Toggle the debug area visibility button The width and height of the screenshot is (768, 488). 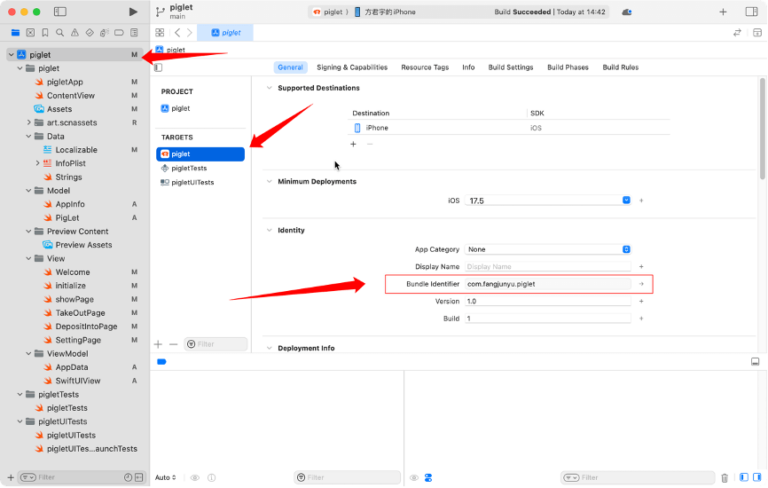(x=755, y=361)
